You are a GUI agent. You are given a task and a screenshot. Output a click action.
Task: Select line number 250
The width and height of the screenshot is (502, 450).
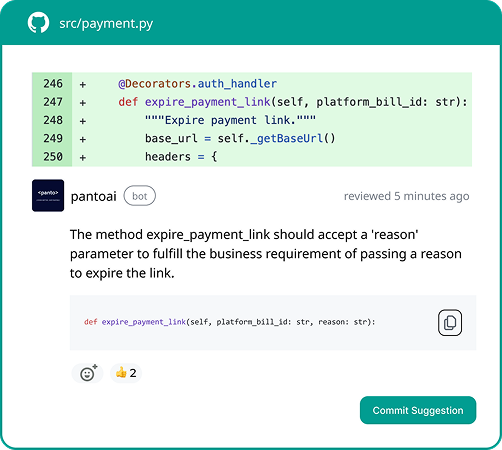point(53,157)
